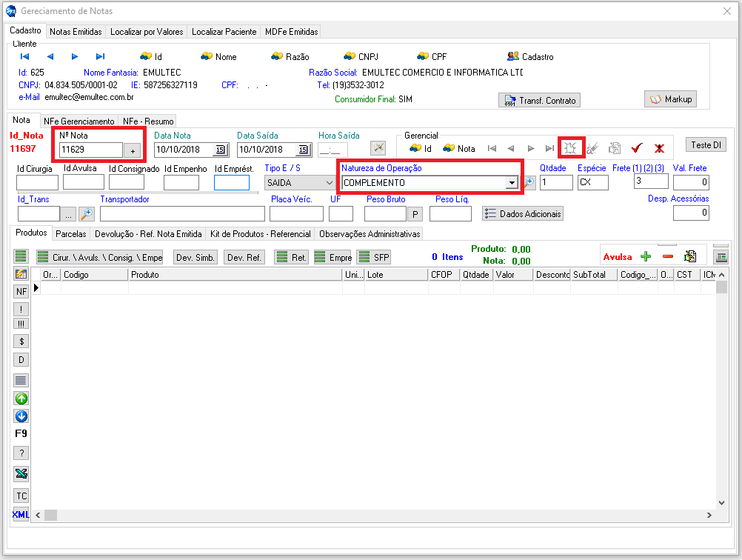742x560 pixels.
Task: Click the green up arrow sidebar icon
Action: [21, 398]
